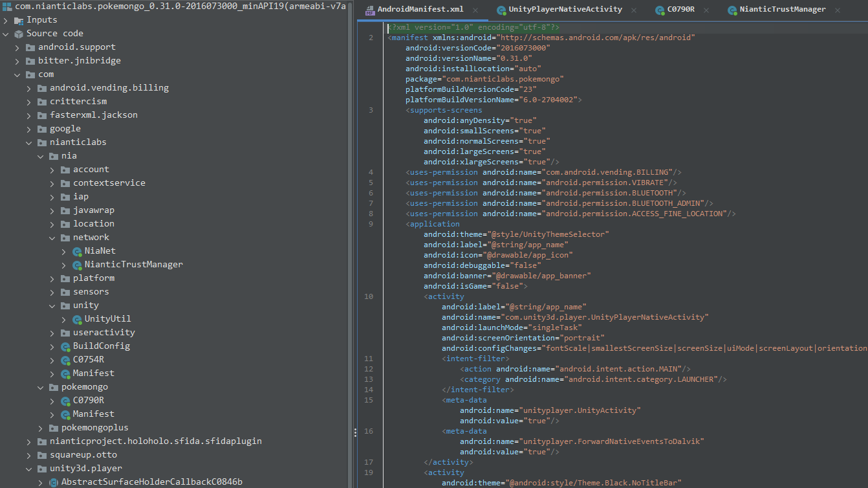Viewport: 868px width, 488px height.
Task: Click the C0790R class icon under pokemongo
Action: click(x=65, y=401)
